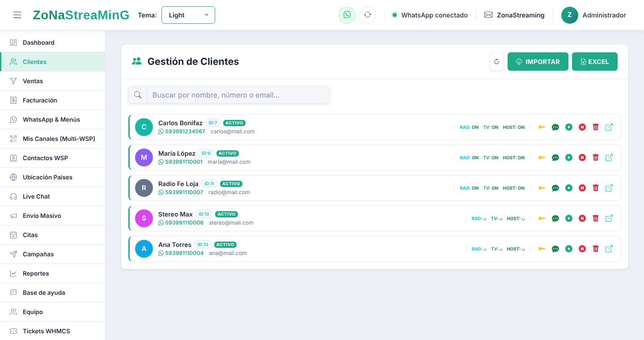Toggle HOST: ON for María López
Screen dimensions: 644x340
(x=513, y=157)
